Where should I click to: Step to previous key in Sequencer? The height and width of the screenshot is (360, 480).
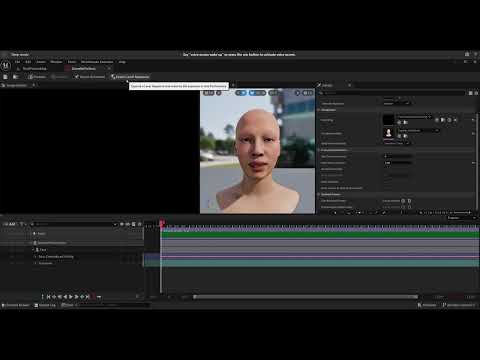pyautogui.click(x=54, y=297)
